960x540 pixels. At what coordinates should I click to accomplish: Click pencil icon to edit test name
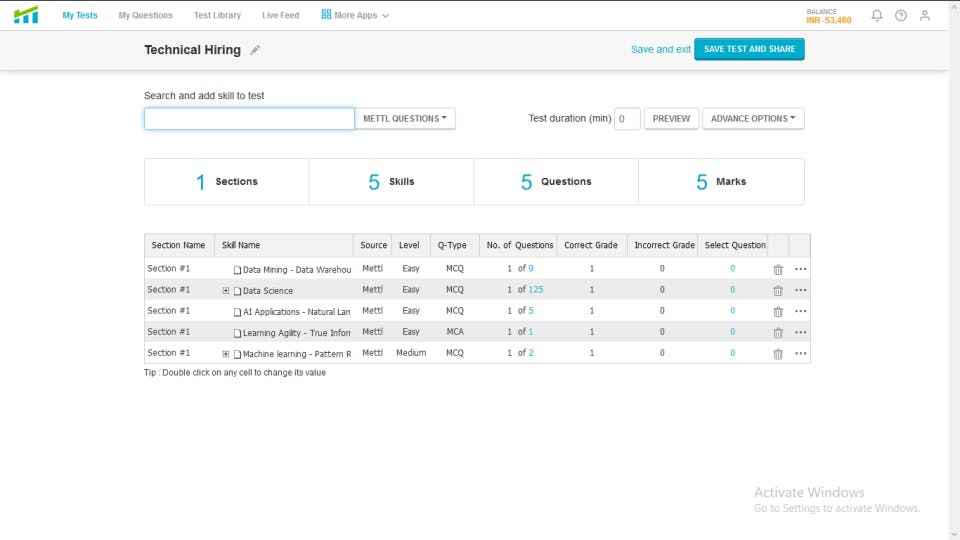pos(255,50)
